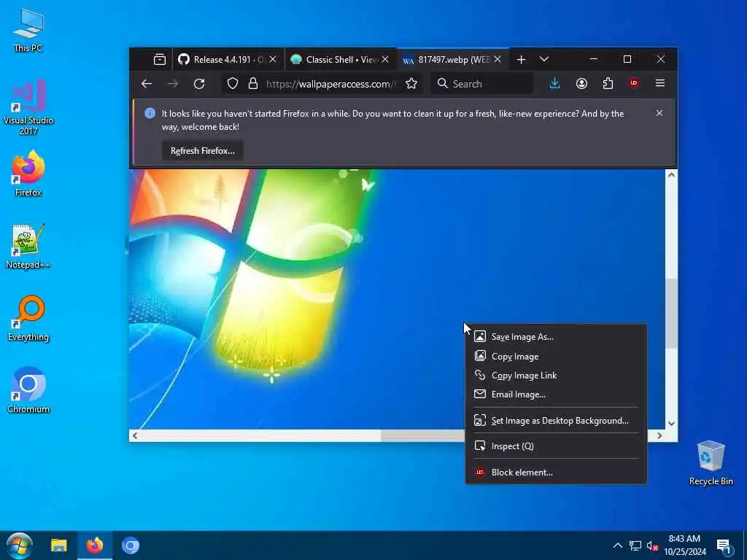Open the Firefox hamburger menu

pos(659,83)
